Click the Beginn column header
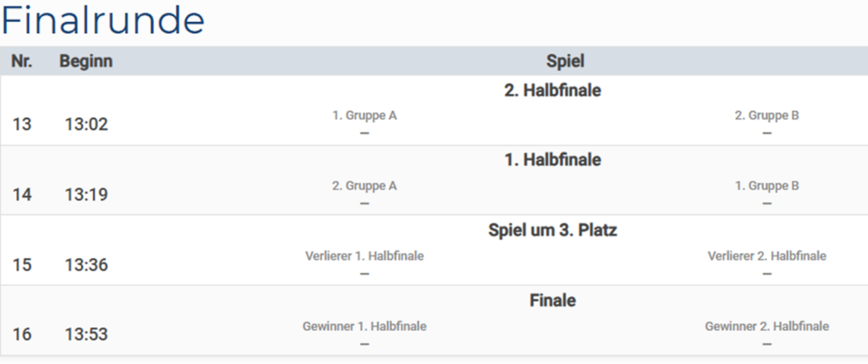 pos(86,61)
